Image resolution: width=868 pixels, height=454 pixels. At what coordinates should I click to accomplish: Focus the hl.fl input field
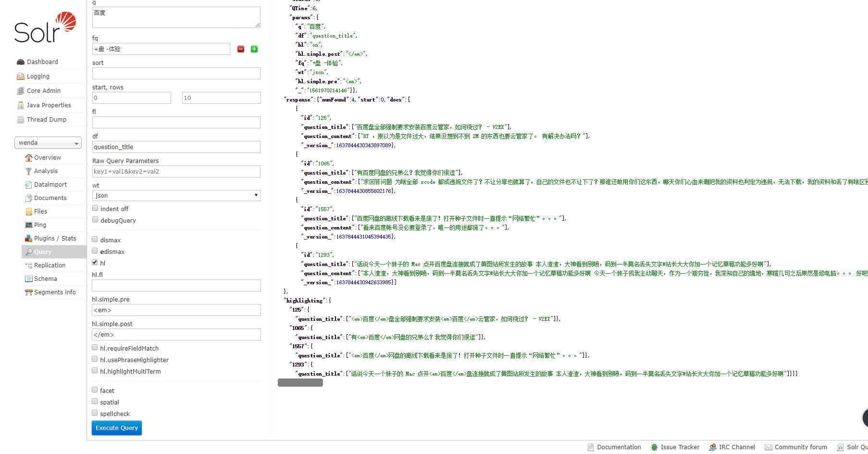click(176, 286)
